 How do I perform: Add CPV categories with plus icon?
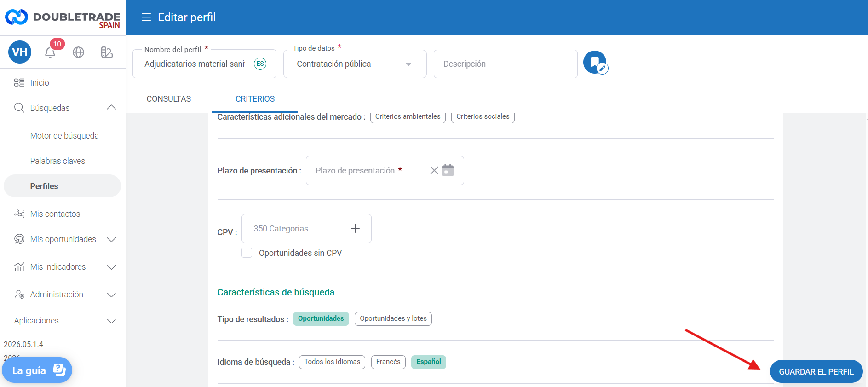(x=355, y=228)
